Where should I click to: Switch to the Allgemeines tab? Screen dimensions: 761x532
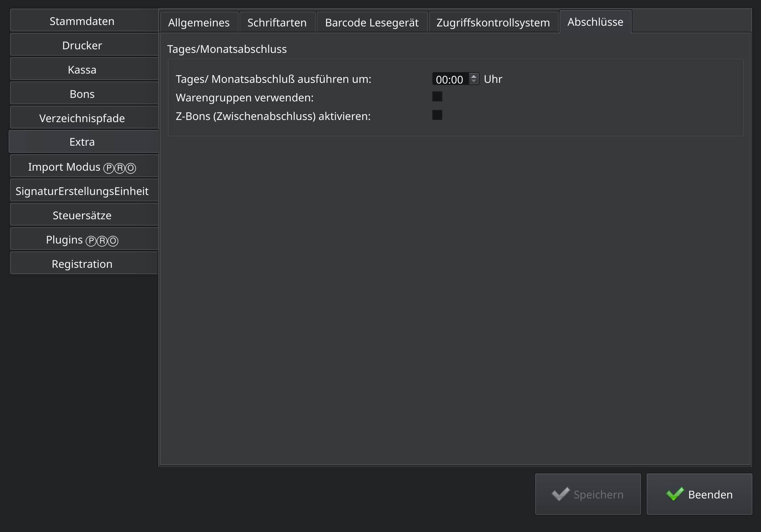pyautogui.click(x=199, y=22)
